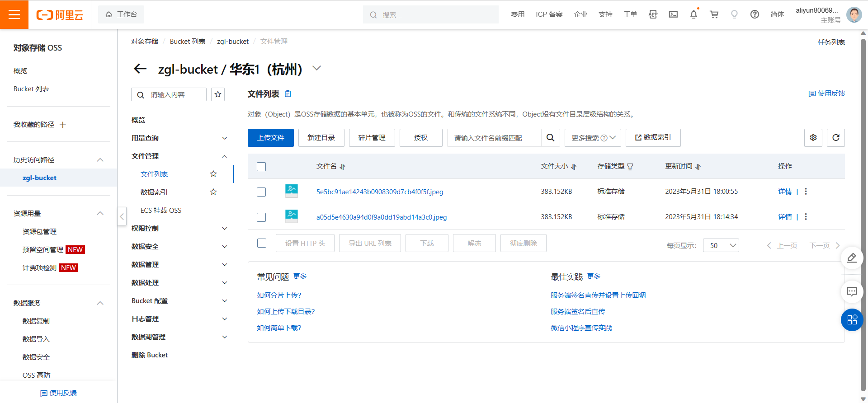Open the notifications bell
This screenshot has width=868, height=403.
tap(693, 14)
